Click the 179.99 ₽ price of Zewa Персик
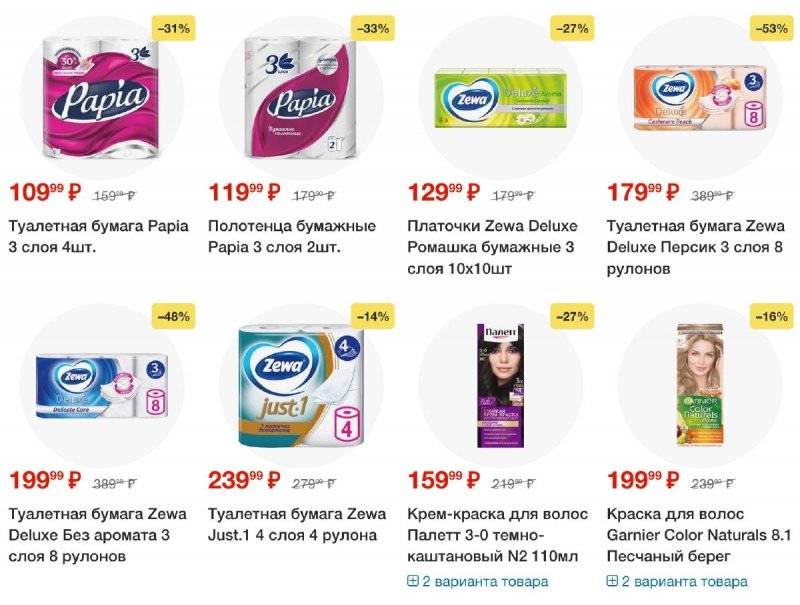Viewport: 800px width, 605px height. [x=643, y=192]
